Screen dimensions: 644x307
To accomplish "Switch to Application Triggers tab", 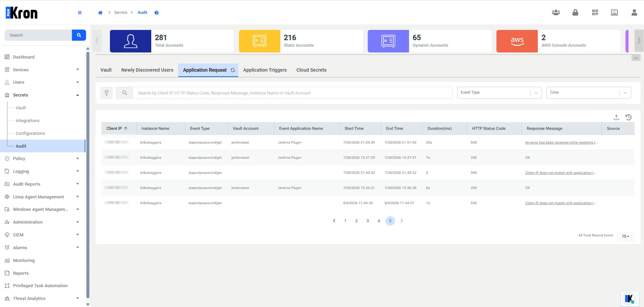I will pos(265,70).
